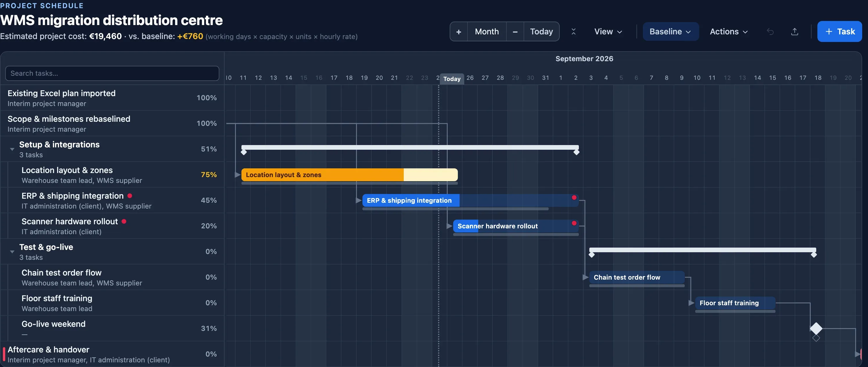Select the Floor staff training bar
The image size is (868, 367).
735,303
